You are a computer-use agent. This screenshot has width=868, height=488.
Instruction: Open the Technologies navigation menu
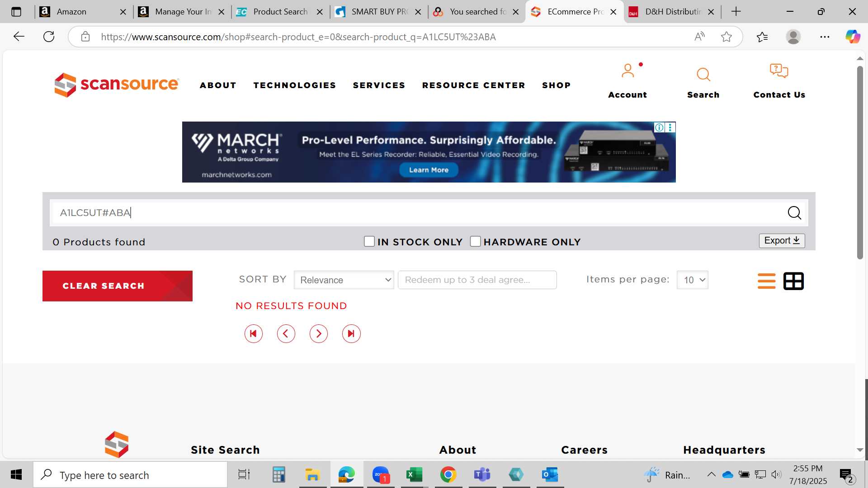tap(294, 85)
